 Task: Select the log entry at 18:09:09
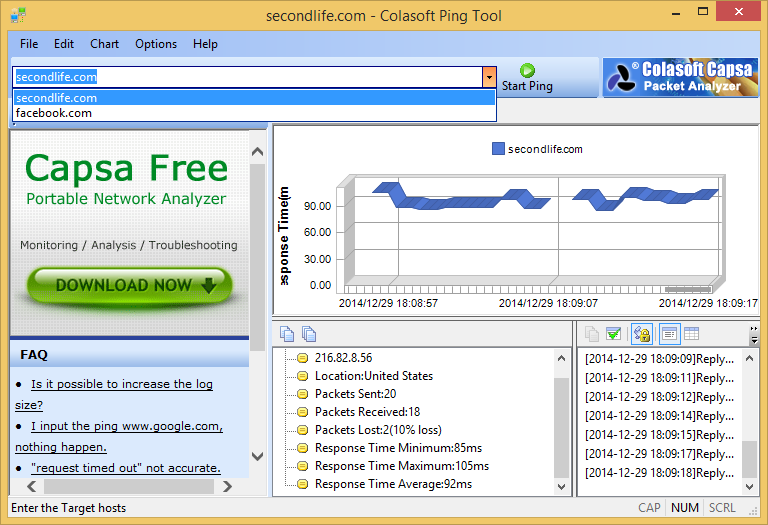660,359
